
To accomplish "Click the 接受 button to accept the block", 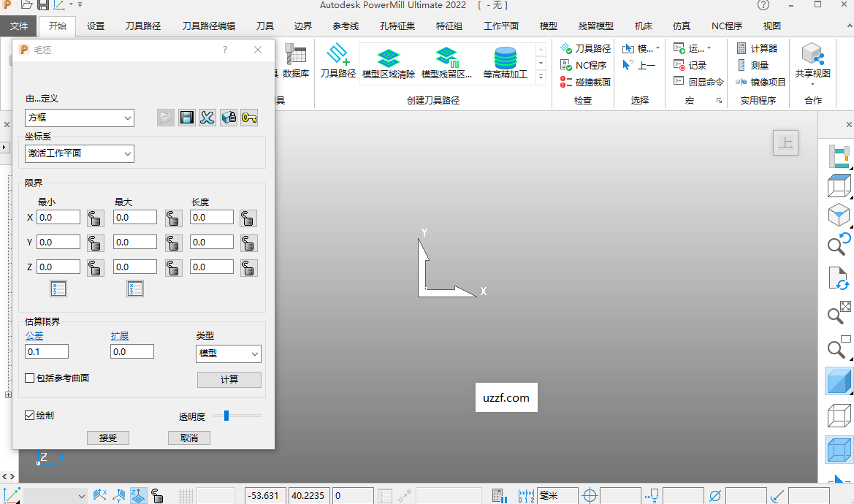I will tap(107, 438).
